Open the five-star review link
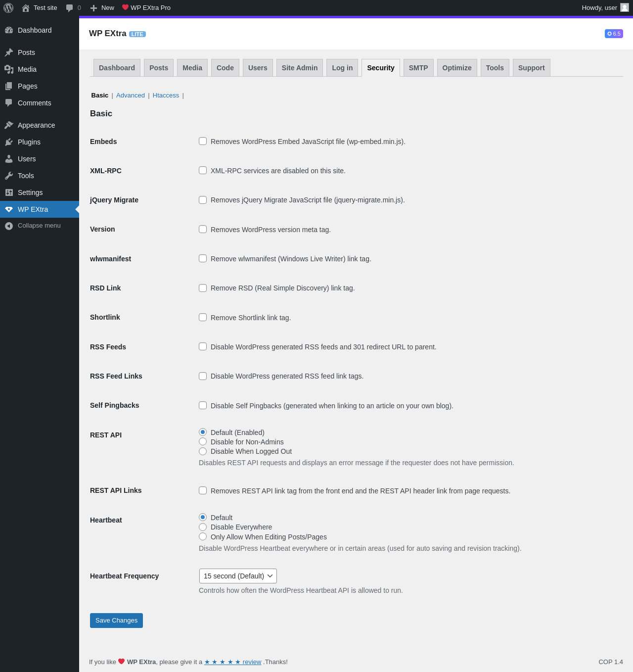 [233, 662]
